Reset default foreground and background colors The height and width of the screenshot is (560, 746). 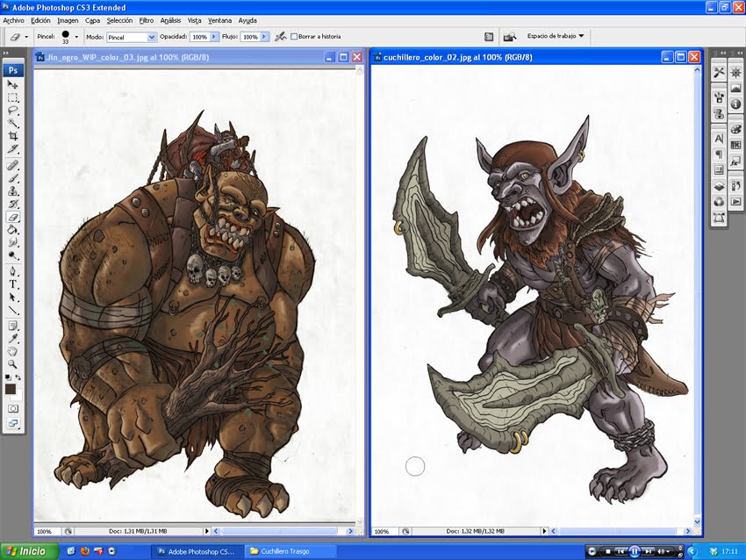pos(8,377)
